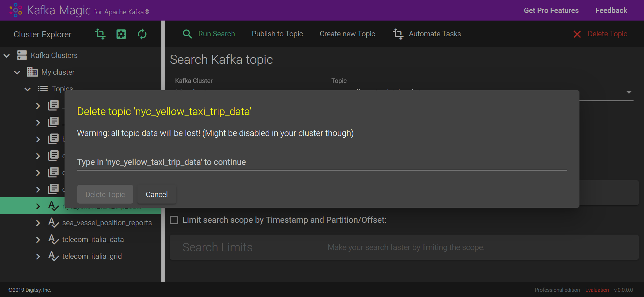Click the Get Pro Features link
The height and width of the screenshot is (297, 644).
(x=551, y=10)
